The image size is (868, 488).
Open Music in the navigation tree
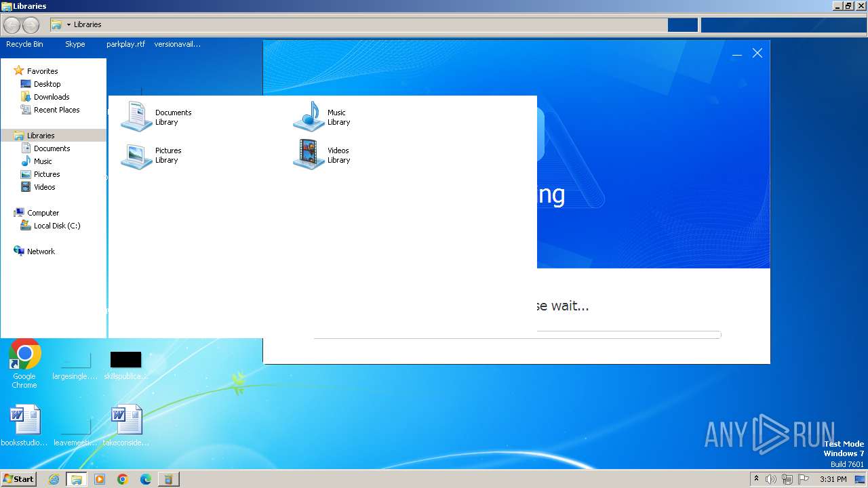pyautogui.click(x=43, y=161)
